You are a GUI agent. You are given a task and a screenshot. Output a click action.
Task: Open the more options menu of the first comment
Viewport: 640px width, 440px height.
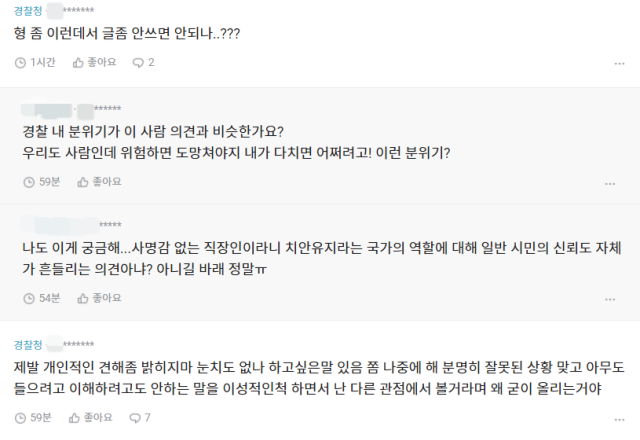[619, 64]
